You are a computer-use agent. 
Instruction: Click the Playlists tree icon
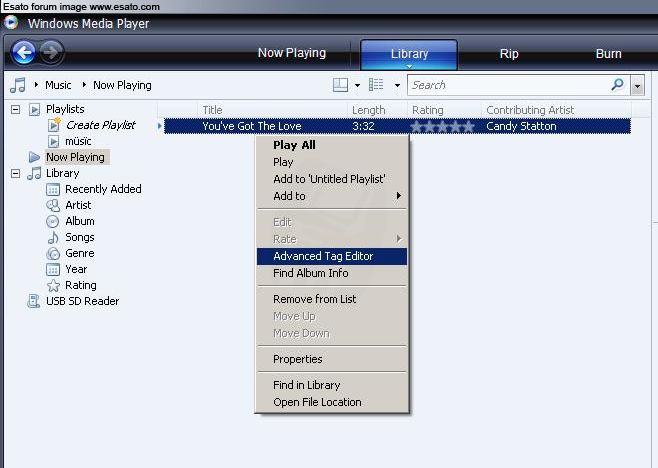tap(34, 110)
